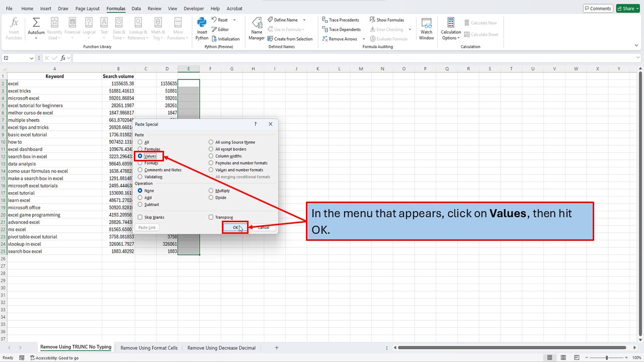Viewport: 644px width, 362px height.
Task: Click the Paste Link button
Action: click(x=147, y=227)
